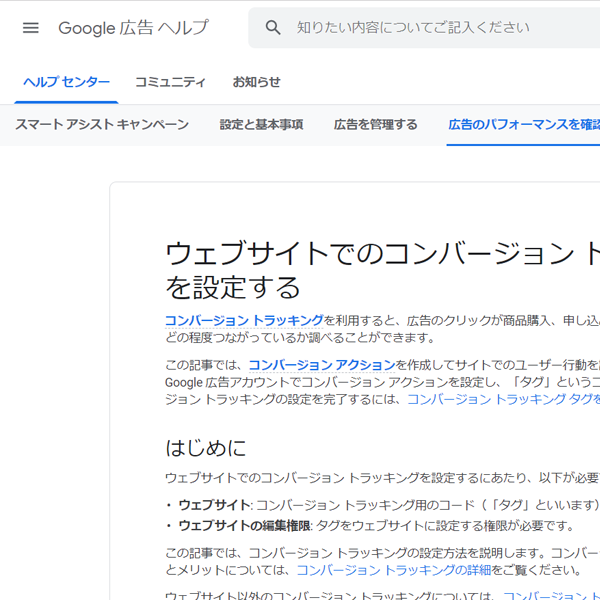Click the Google 広告 ヘルプ title
Viewport: 600px width, 600px height.
133,28
